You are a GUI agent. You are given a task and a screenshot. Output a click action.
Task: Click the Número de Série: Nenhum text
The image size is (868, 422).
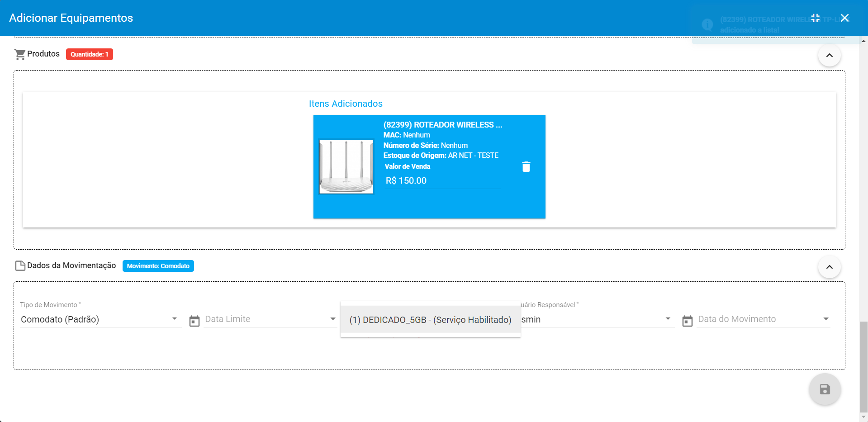point(426,145)
